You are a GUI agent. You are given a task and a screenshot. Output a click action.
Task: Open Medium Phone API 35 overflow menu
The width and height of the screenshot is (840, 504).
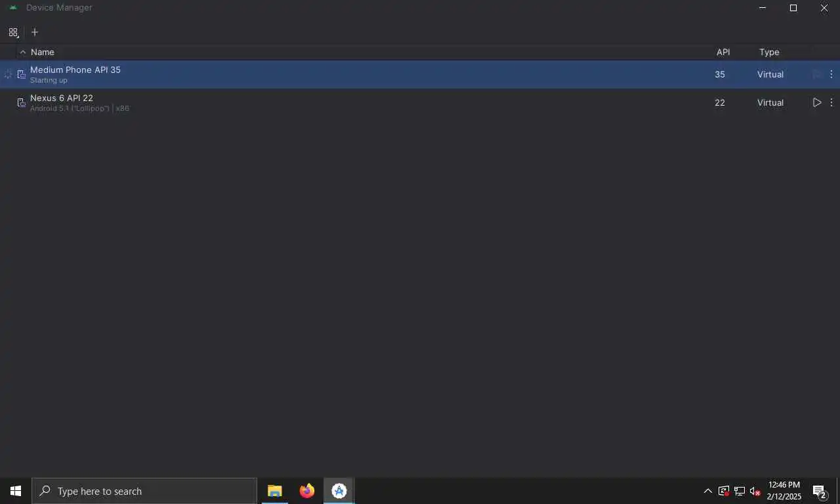click(831, 74)
